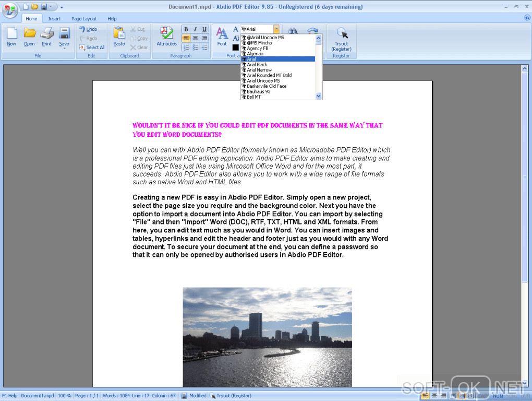Toggle center align button in status bar
Screen dimensions: 532x401
click(434, 396)
